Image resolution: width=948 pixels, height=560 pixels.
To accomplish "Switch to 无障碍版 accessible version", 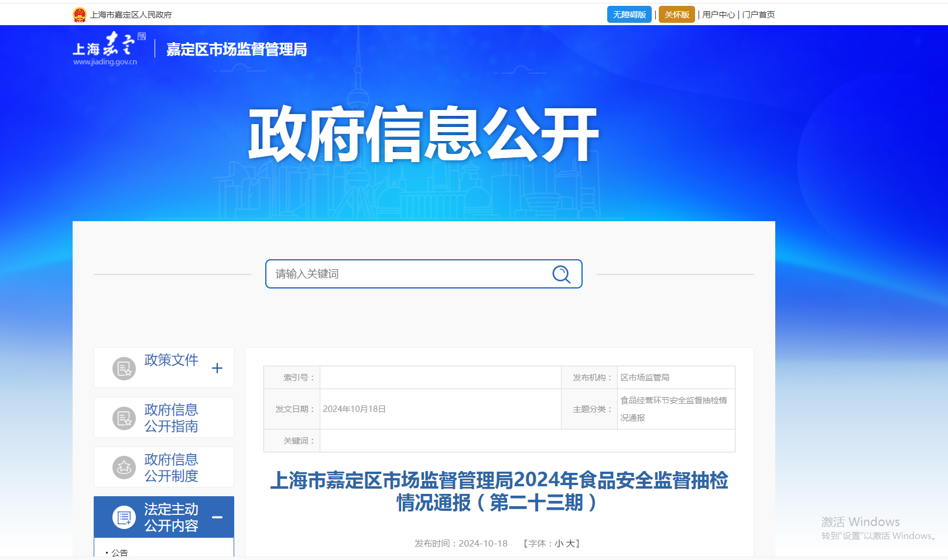I will (x=629, y=15).
